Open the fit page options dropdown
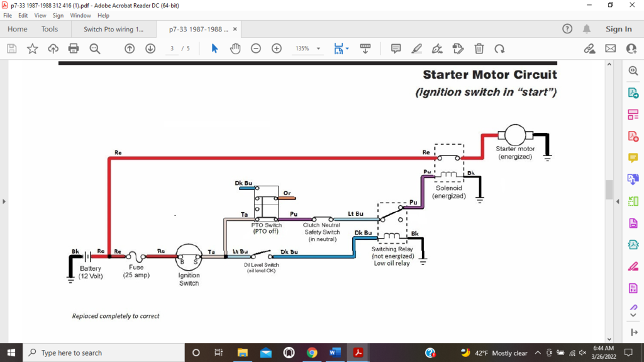Image resolution: width=644 pixels, height=362 pixels. pyautogui.click(x=341, y=48)
